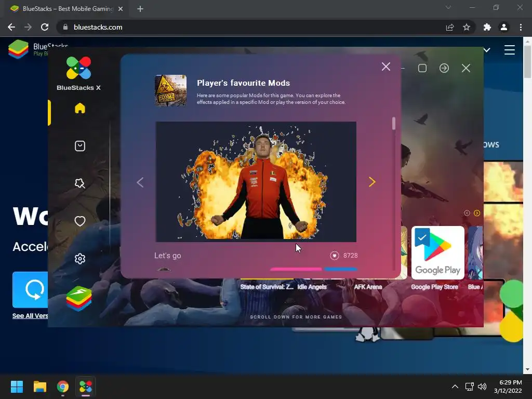Show the previous mod with left arrow
The height and width of the screenshot is (399, 532).
point(140,182)
